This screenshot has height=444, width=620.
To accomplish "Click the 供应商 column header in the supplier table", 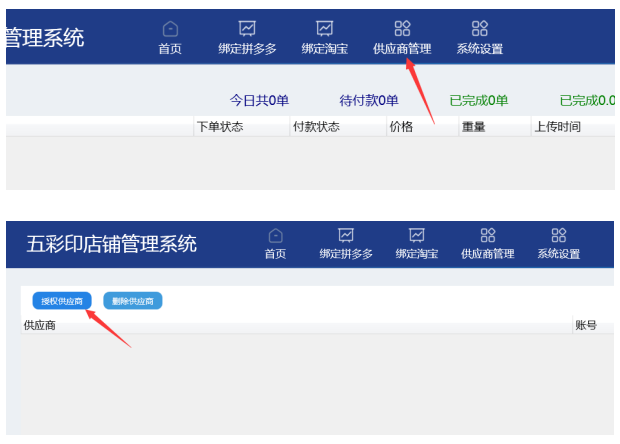I will point(40,326).
